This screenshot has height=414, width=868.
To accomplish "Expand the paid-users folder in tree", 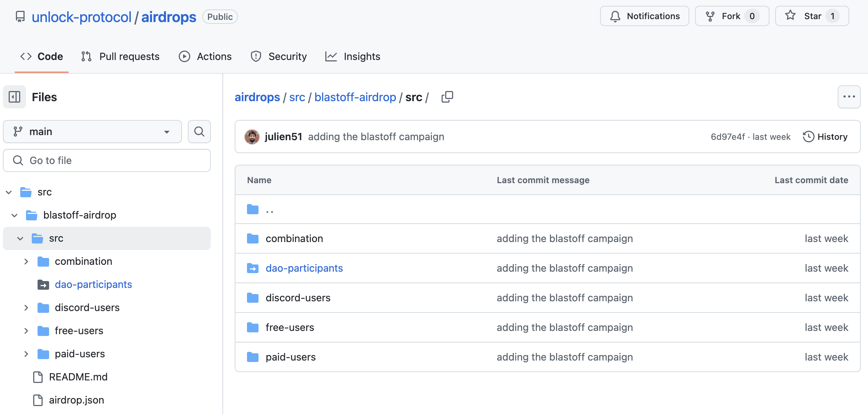I will point(26,354).
